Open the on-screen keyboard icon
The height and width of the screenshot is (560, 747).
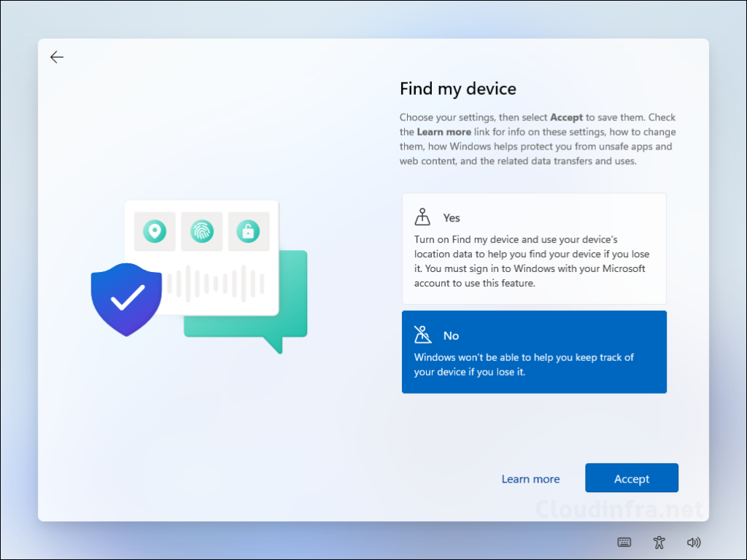coord(624,542)
